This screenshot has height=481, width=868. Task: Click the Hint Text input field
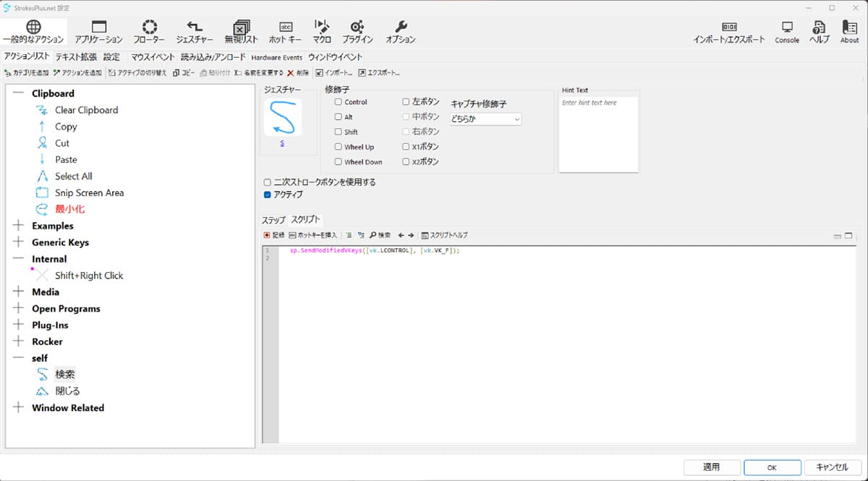point(599,134)
